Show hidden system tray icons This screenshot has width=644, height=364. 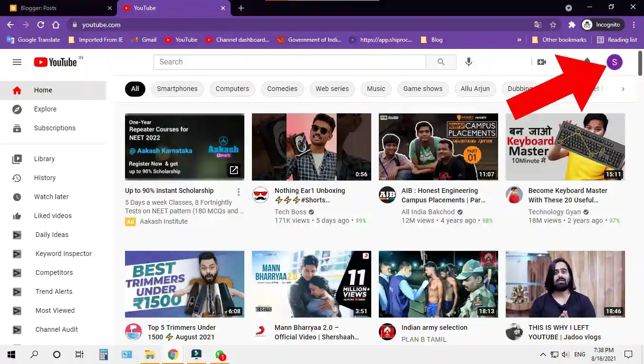click(x=543, y=355)
